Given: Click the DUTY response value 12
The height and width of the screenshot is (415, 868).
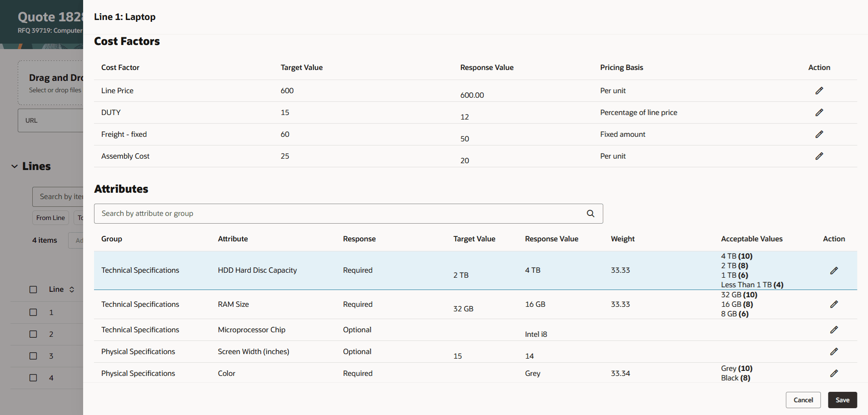Looking at the screenshot, I should coord(465,117).
